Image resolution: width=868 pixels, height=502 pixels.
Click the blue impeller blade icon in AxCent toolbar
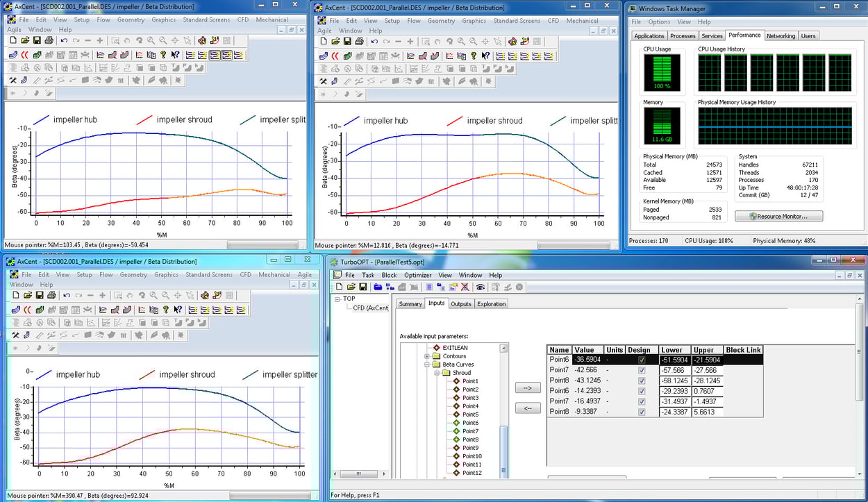(x=13, y=54)
